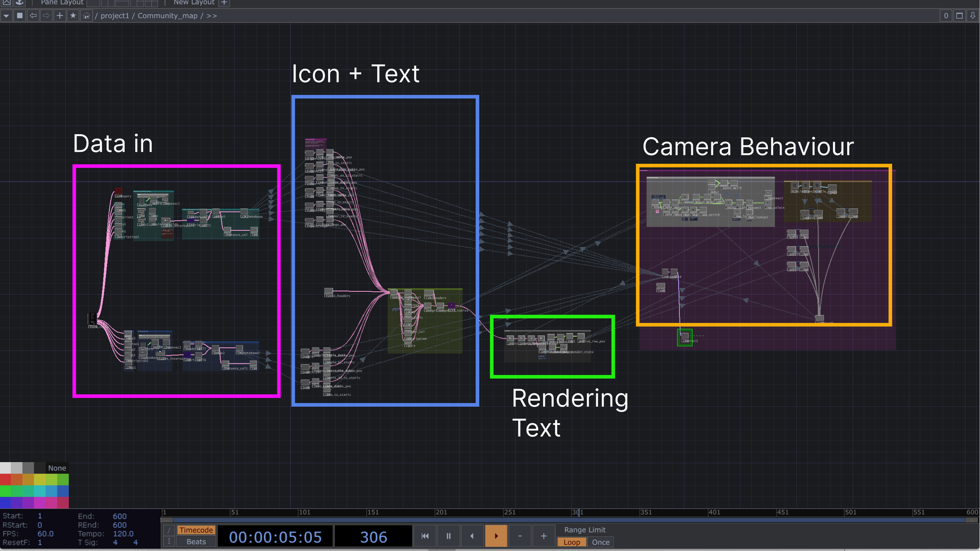Navigate to project1 in path
Image resolution: width=980 pixels, height=551 pixels.
(115, 16)
